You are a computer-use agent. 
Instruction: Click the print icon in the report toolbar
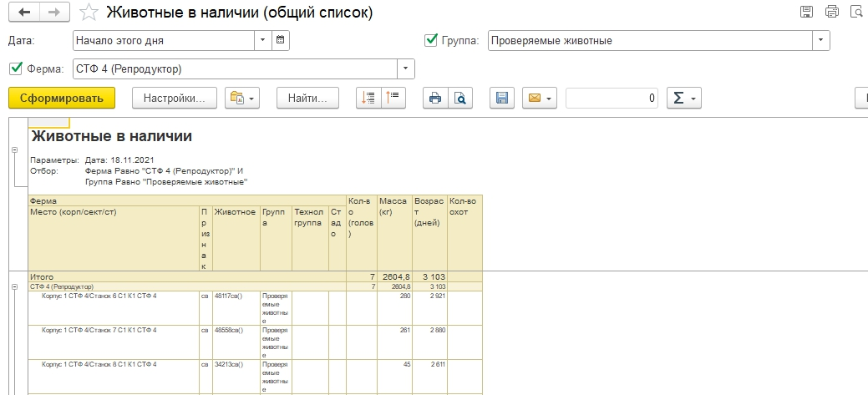click(x=434, y=98)
